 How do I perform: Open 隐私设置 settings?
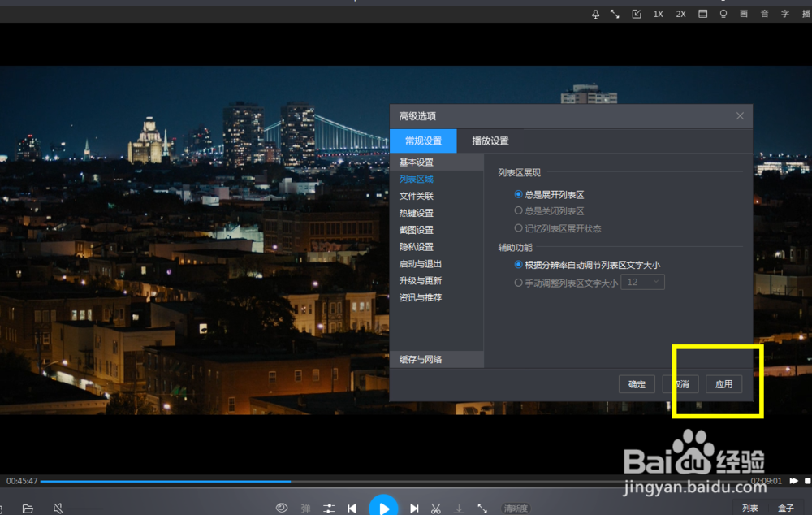coord(416,247)
